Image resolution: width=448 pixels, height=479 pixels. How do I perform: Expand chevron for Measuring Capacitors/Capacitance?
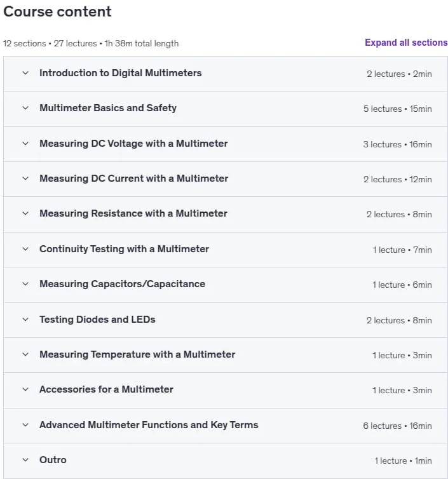pyautogui.click(x=25, y=284)
